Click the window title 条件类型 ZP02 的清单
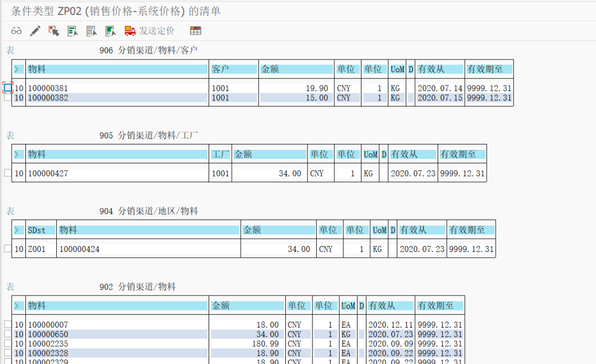The height and width of the screenshot is (364, 596). pos(115,11)
